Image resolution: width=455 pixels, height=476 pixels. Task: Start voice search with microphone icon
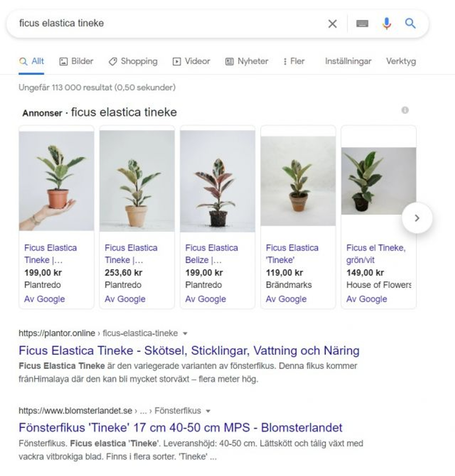[x=387, y=23]
